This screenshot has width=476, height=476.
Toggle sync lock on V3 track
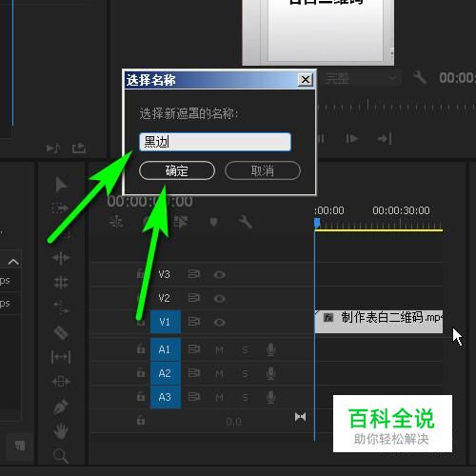click(193, 274)
